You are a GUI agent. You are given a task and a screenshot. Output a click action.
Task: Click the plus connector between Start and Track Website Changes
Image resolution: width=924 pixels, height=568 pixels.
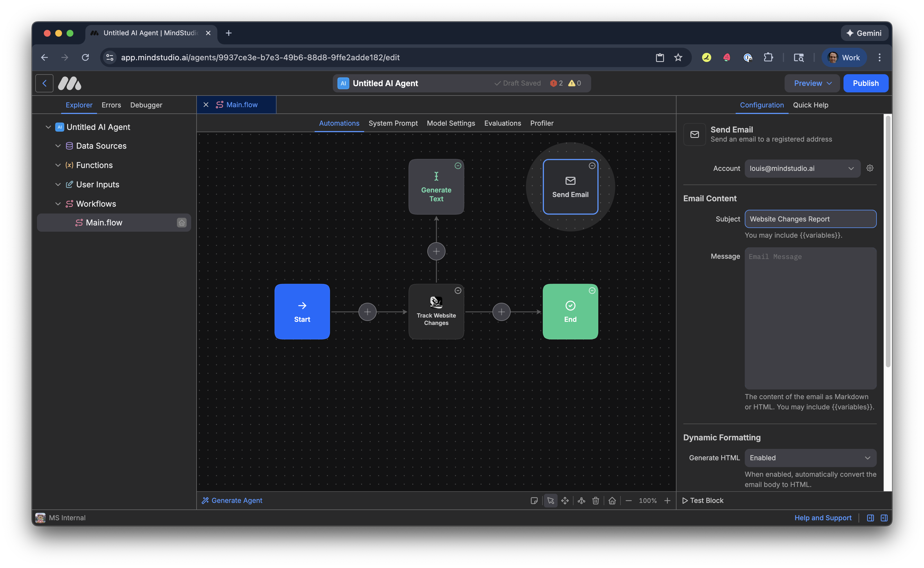[x=367, y=312]
